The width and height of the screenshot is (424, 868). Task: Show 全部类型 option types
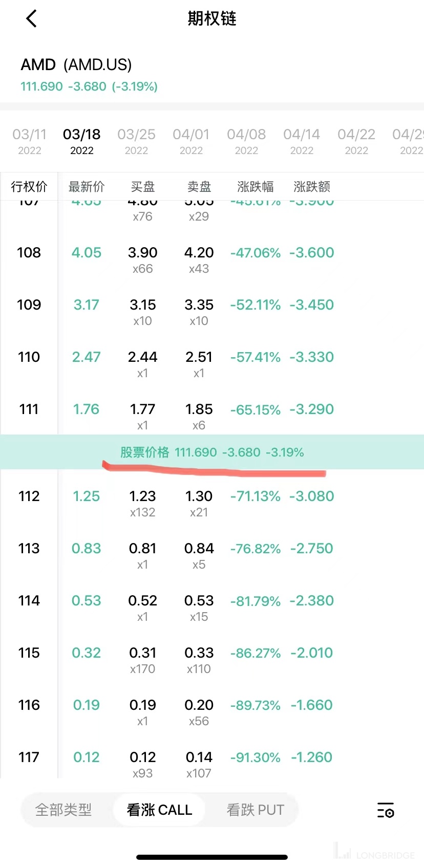[x=63, y=810]
